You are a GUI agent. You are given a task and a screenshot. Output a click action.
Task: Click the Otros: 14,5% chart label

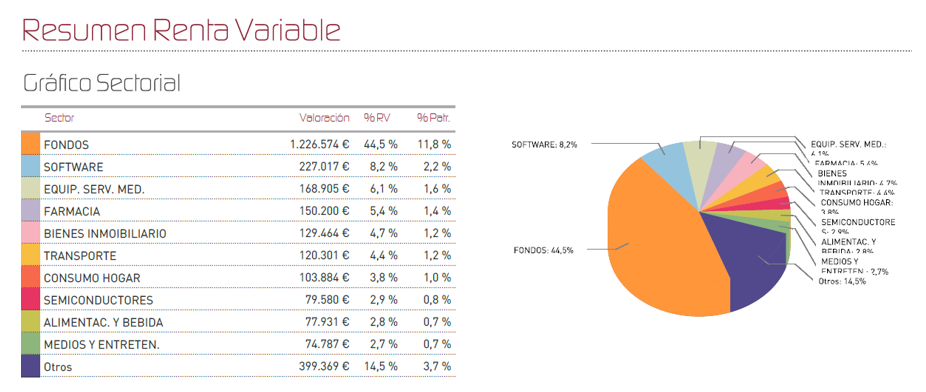[x=842, y=282]
